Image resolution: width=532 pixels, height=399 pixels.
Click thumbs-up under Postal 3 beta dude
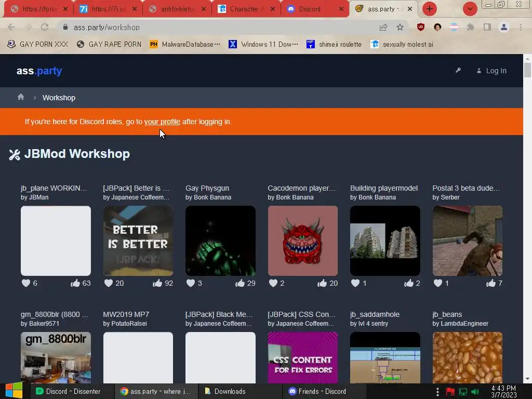(491, 283)
